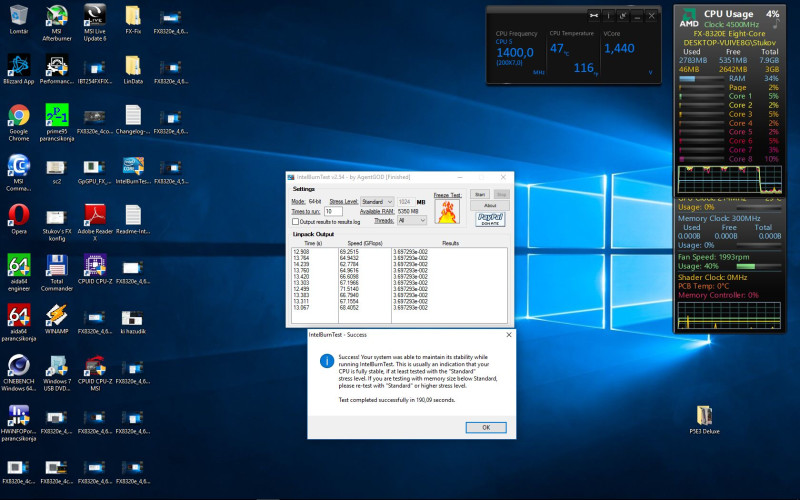Viewport: 800px width, 500px height.
Task: Open the Windows 7 USB DVD tool icon
Action: pyautogui.click(x=57, y=365)
